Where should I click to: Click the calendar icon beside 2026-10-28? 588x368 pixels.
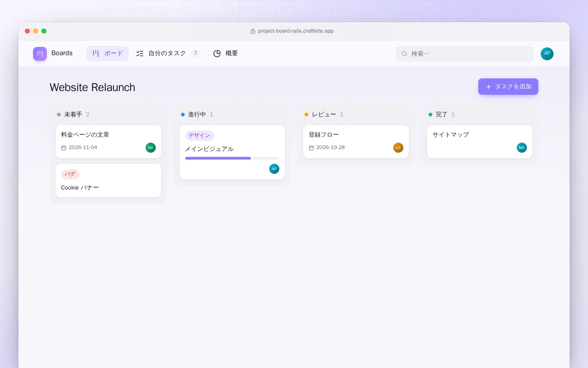[311, 148]
